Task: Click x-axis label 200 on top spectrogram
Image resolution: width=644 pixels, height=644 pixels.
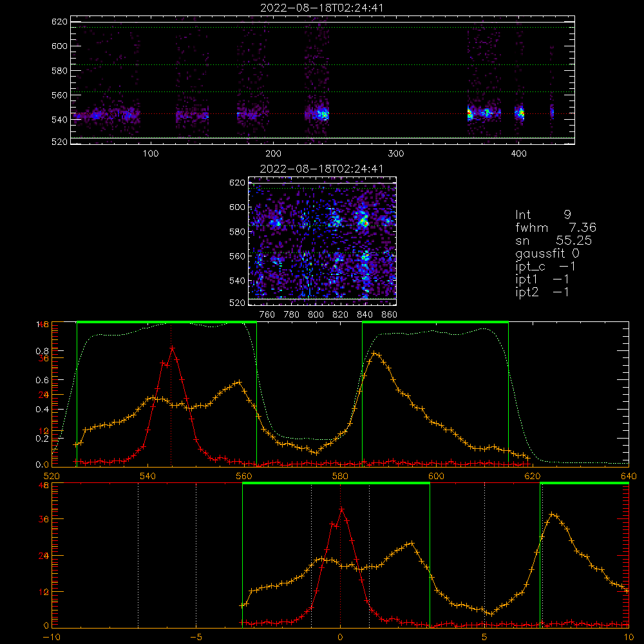Action: click(274, 154)
